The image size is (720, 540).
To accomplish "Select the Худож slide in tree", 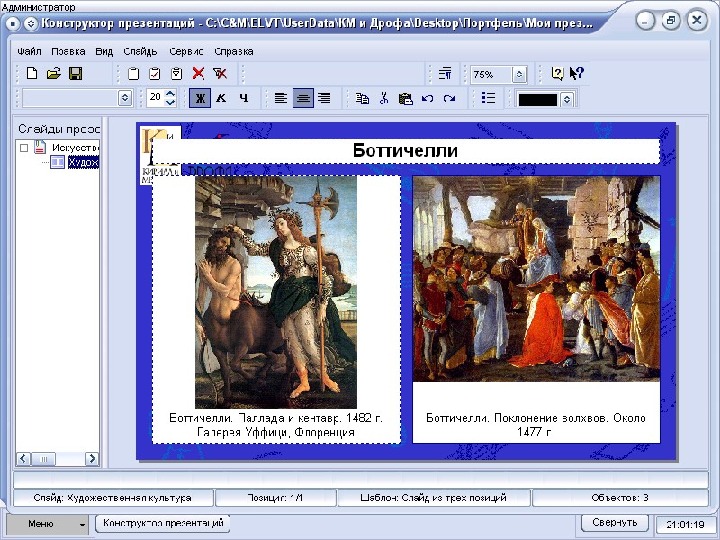I will tap(83, 162).
